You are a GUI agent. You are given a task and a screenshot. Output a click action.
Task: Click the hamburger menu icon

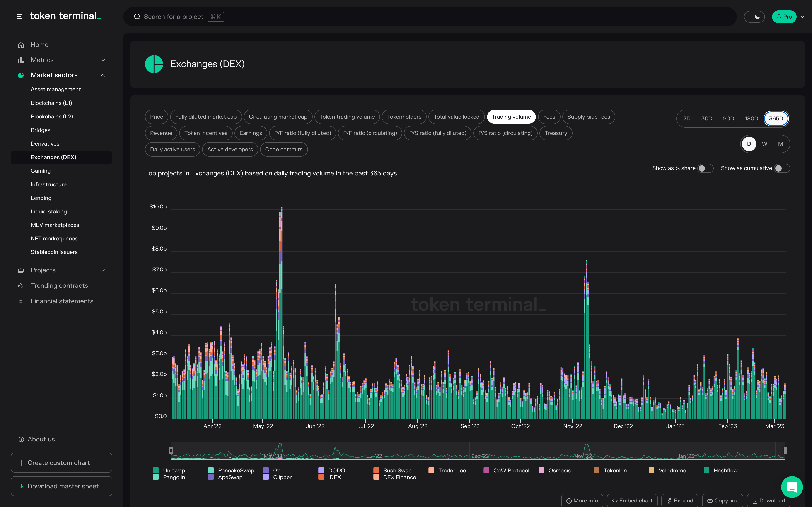pos(20,17)
